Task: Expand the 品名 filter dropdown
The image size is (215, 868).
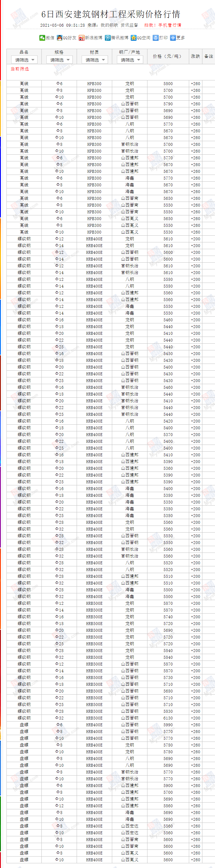Action: pos(24,60)
